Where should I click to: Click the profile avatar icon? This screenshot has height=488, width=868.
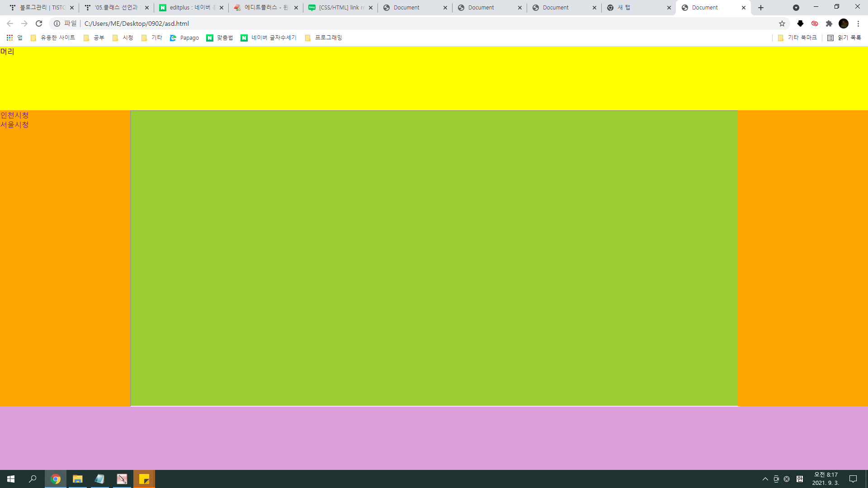[x=844, y=23]
